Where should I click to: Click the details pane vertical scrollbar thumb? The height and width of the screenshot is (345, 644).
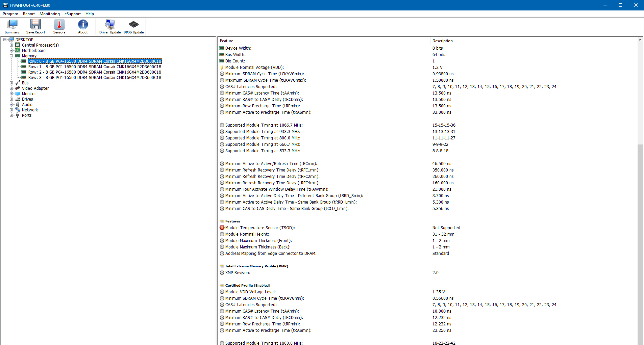click(640, 245)
